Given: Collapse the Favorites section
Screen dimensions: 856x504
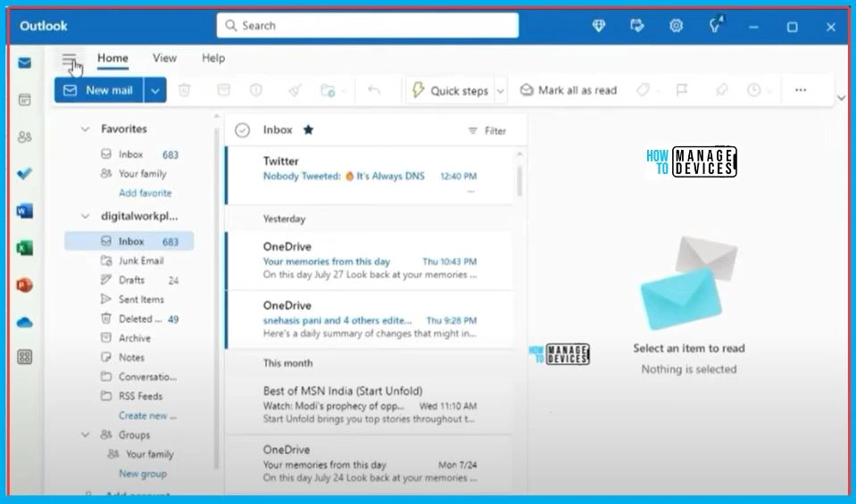Looking at the screenshot, I should (85, 129).
